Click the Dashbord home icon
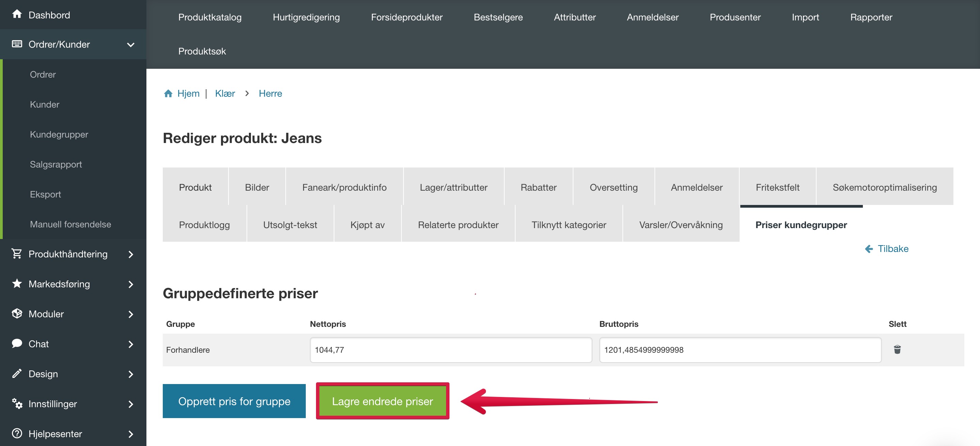Viewport: 980px width, 446px height. (17, 14)
